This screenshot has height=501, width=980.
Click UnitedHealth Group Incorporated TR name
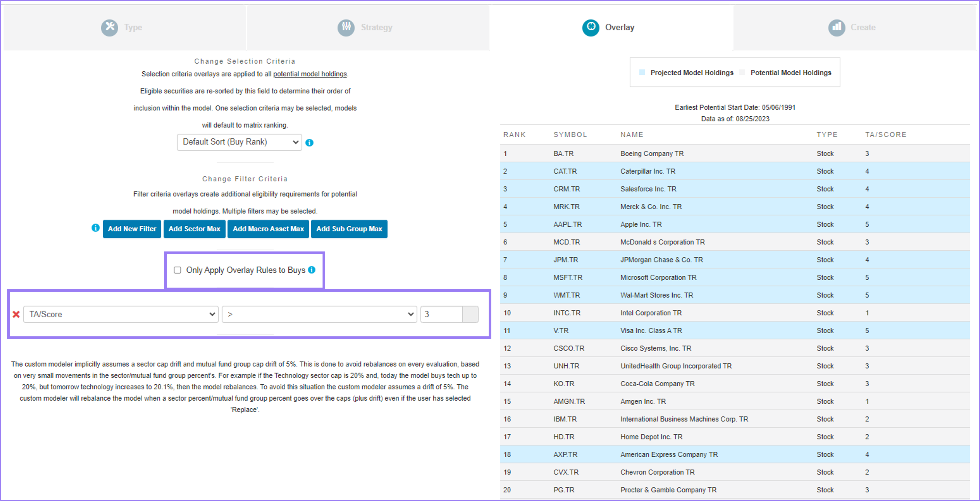click(676, 366)
